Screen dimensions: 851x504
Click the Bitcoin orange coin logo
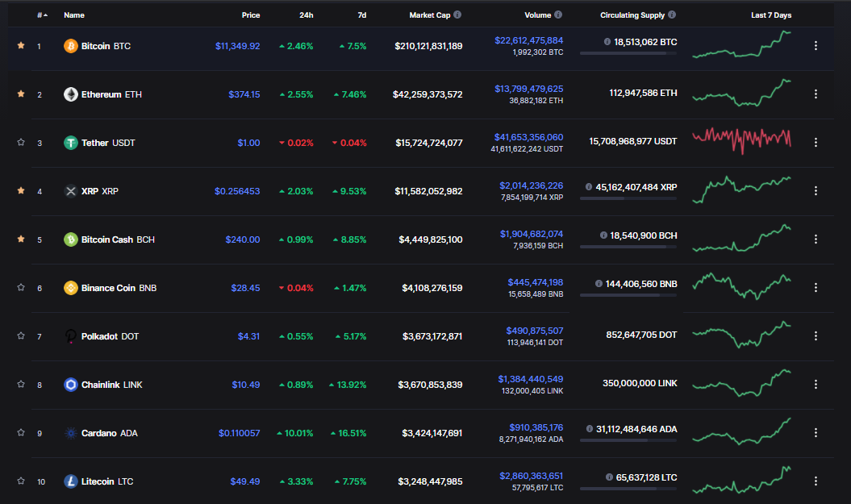tap(70, 46)
